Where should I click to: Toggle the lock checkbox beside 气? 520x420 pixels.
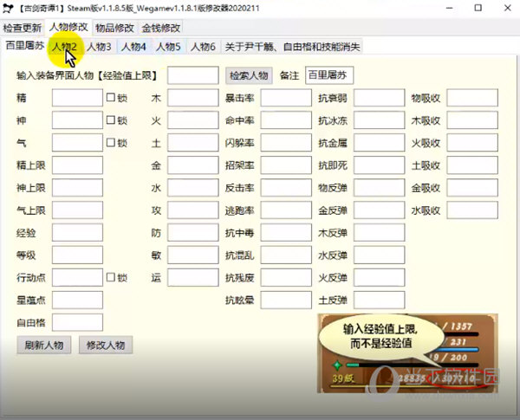click(110, 143)
